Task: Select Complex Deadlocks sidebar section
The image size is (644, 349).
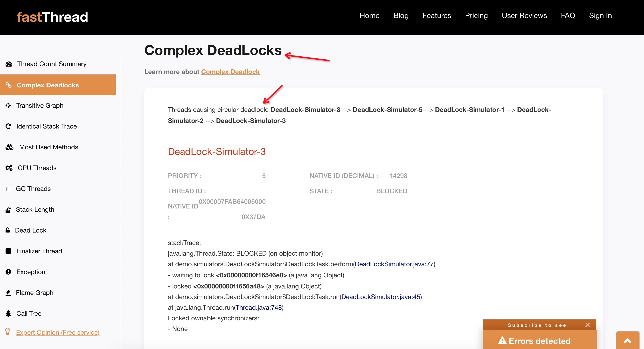Action: tap(58, 85)
